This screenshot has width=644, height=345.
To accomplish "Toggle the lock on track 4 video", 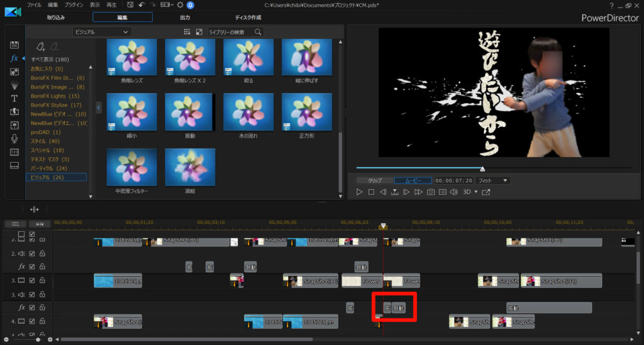I will (42, 321).
